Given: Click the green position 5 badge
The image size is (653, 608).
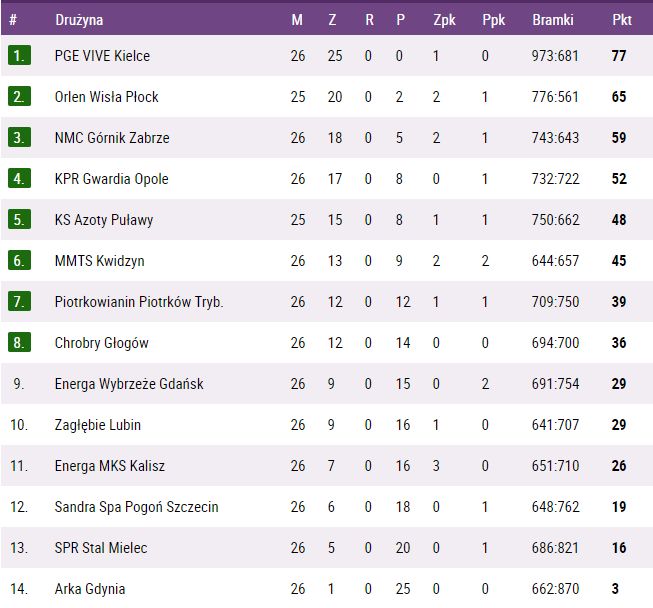Looking at the screenshot, I should pos(20,220).
